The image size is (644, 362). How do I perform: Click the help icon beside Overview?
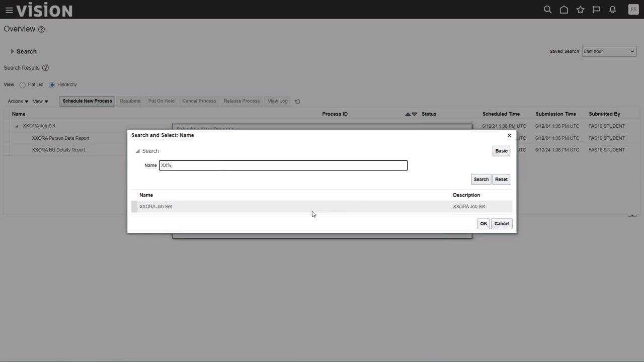click(41, 29)
